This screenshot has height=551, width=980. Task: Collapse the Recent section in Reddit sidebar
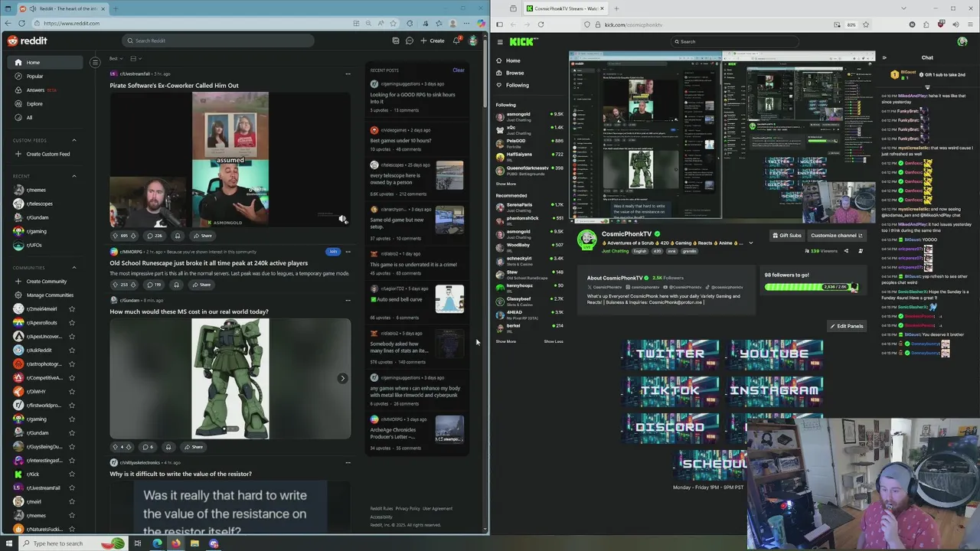pos(74,176)
